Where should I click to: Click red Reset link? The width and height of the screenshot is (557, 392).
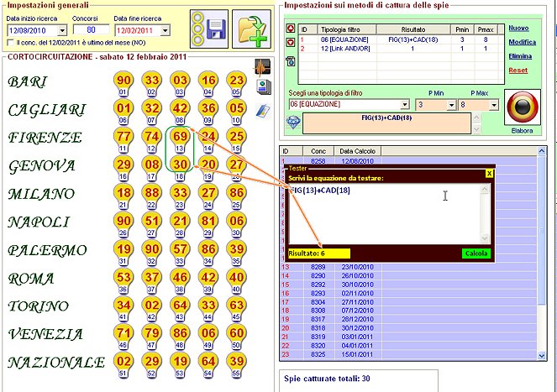pos(518,71)
